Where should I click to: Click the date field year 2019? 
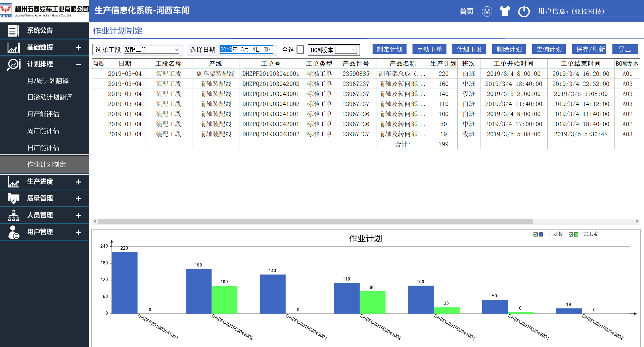pos(226,50)
